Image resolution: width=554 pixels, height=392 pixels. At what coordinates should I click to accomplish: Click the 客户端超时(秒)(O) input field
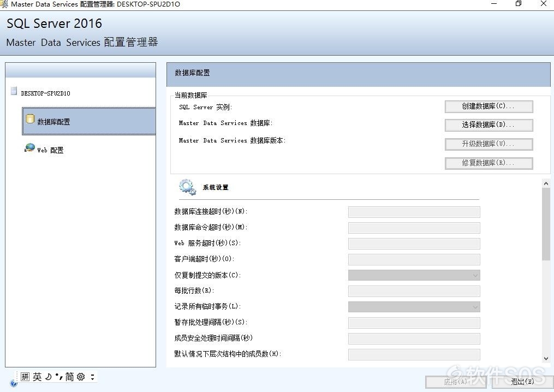414,259
